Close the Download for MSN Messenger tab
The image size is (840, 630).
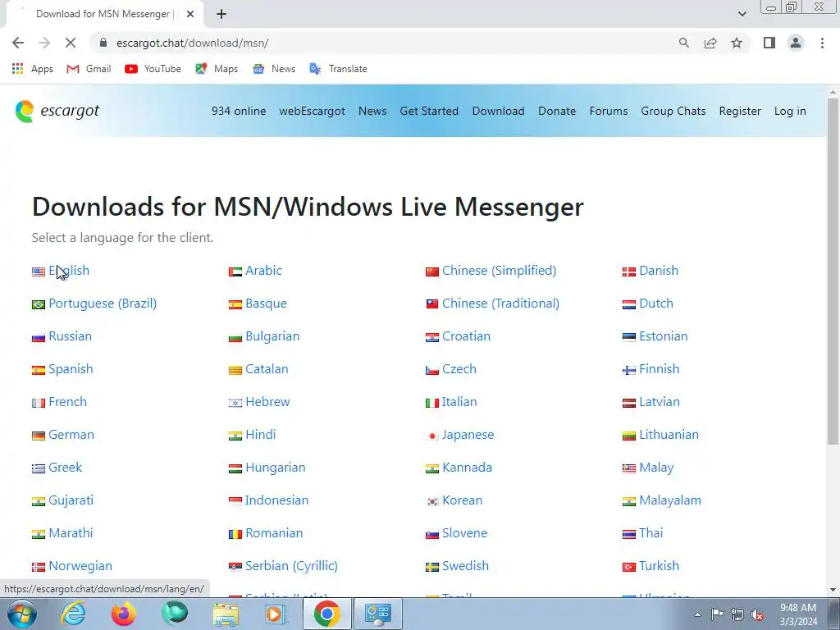(x=190, y=14)
